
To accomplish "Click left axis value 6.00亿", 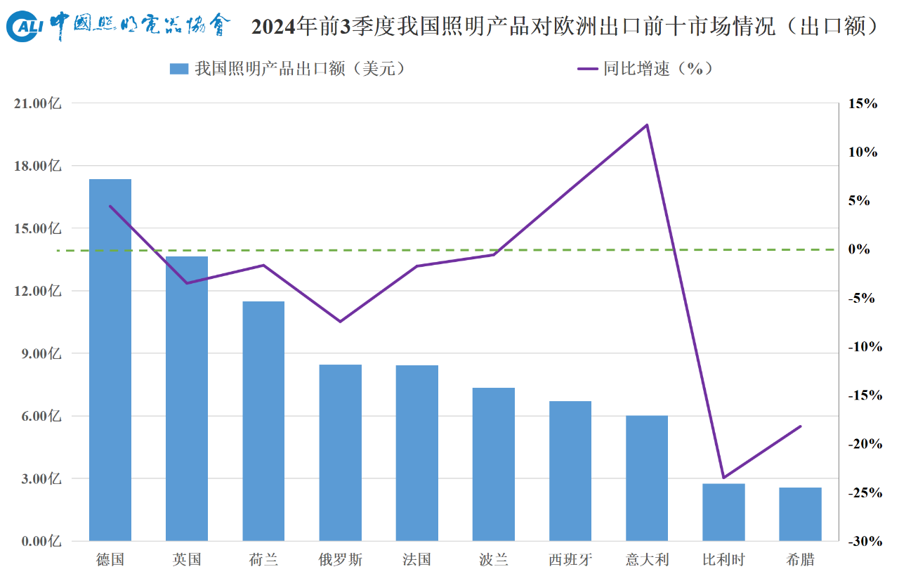I will click(41, 416).
